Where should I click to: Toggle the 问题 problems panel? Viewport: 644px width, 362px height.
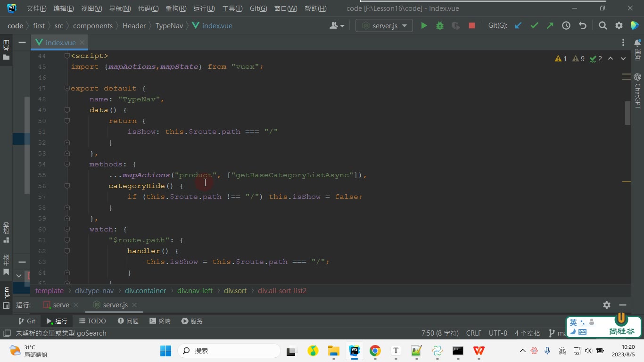click(128, 321)
